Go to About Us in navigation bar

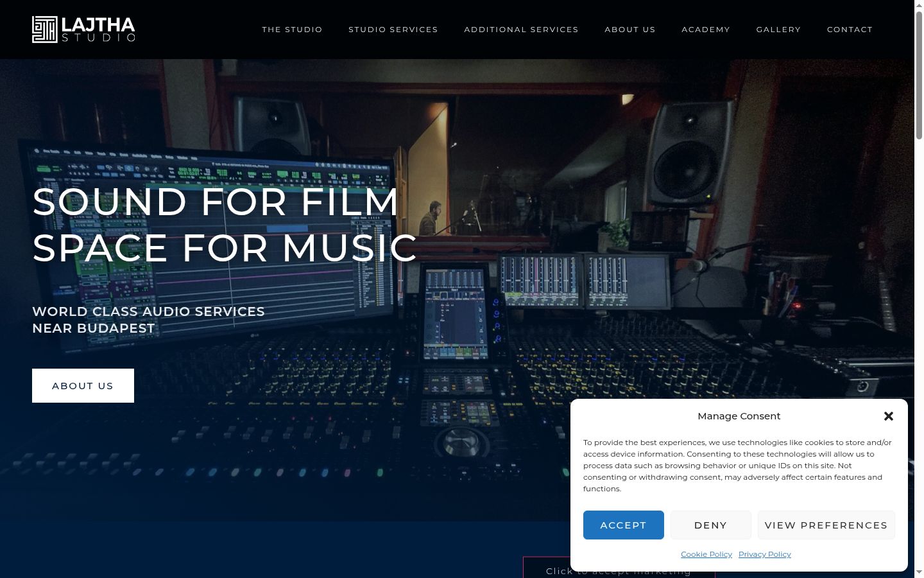coord(630,30)
